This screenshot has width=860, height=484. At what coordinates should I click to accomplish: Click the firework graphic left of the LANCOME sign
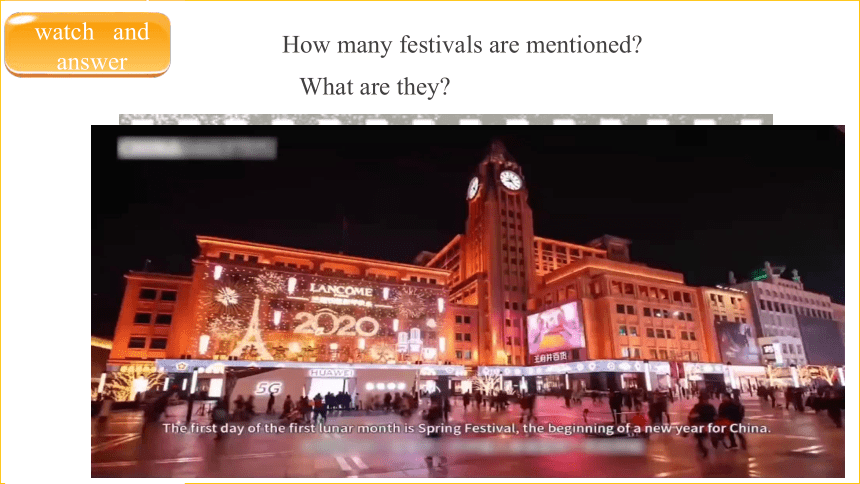tap(227, 297)
